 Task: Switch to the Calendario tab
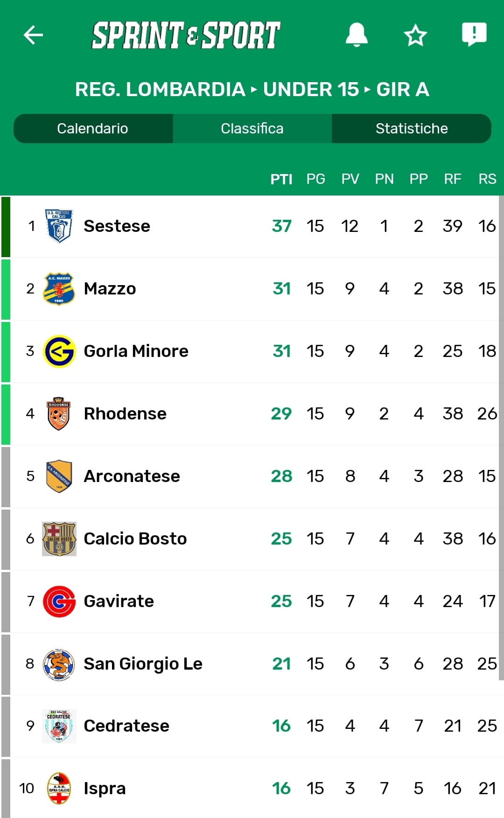[x=93, y=128]
